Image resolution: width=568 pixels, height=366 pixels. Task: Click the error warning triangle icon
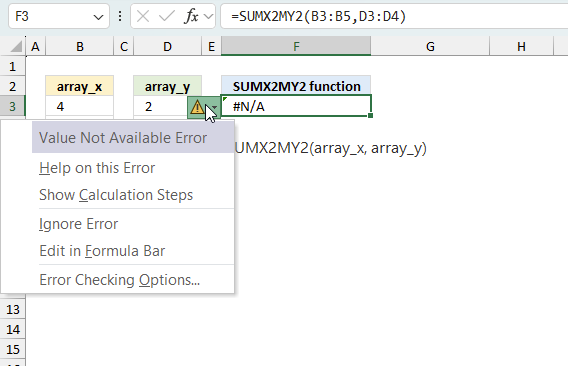[197, 107]
